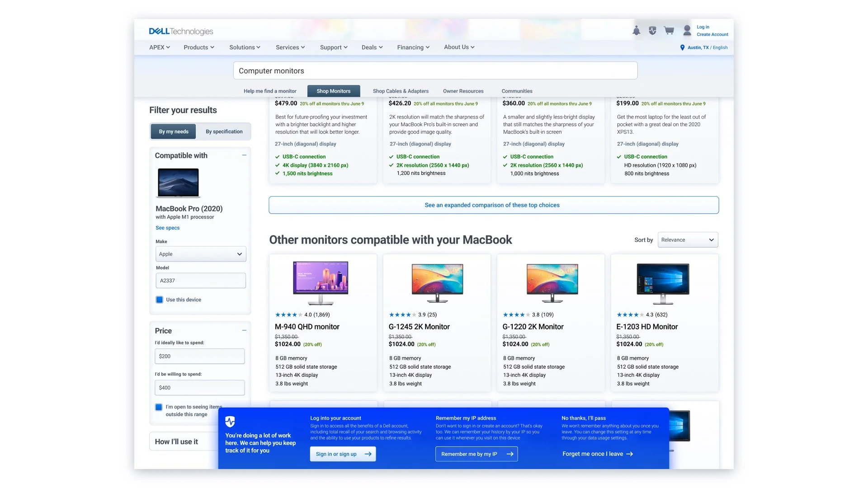Image resolution: width=868 pixels, height=488 pixels.
Task: Click See an expanded comparison button
Action: (493, 205)
